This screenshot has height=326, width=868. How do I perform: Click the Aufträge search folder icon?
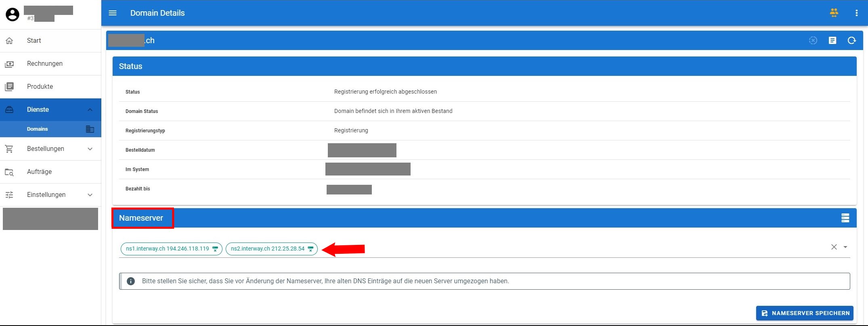tap(9, 172)
